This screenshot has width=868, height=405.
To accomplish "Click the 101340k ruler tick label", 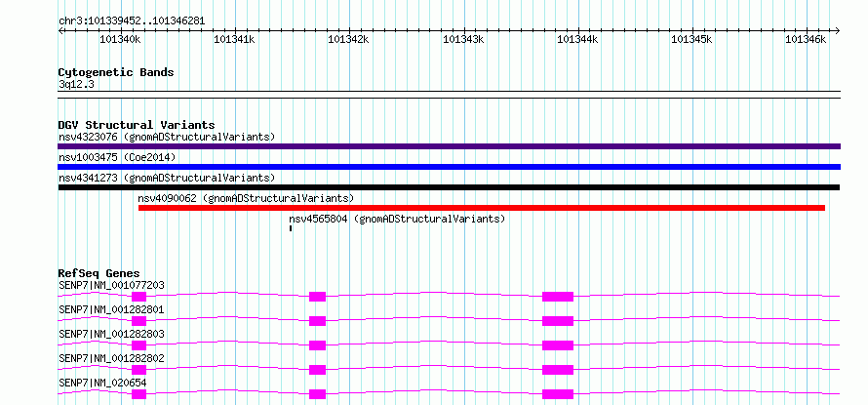I will click(x=120, y=39).
